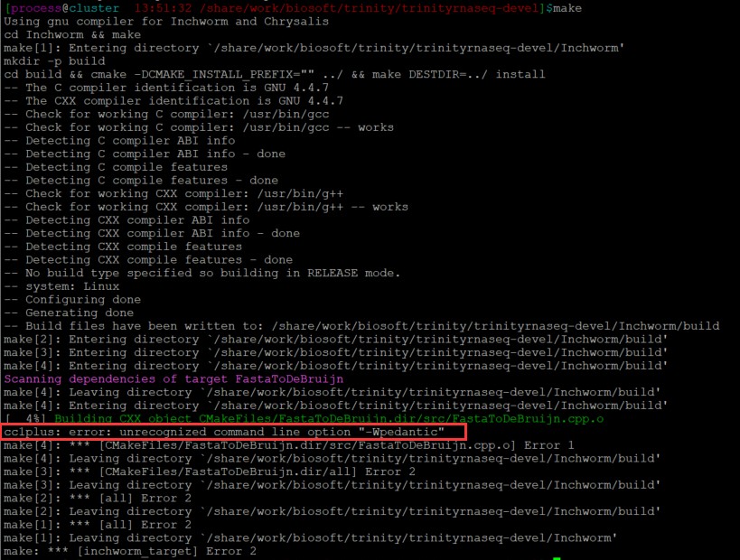Click the trinityrnaseq-devel path in the prompt
The image size is (740, 560).
click(x=369, y=8)
